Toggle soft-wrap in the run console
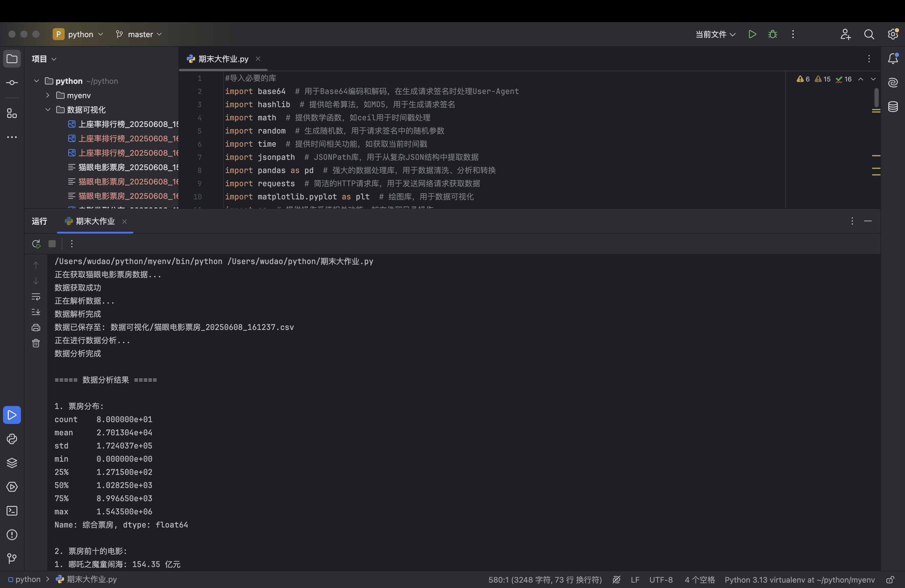905x588 pixels. (x=36, y=297)
